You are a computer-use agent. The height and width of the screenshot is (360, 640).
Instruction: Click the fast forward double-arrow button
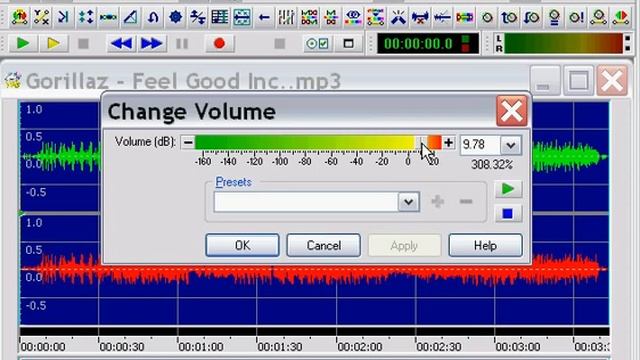[x=151, y=43]
